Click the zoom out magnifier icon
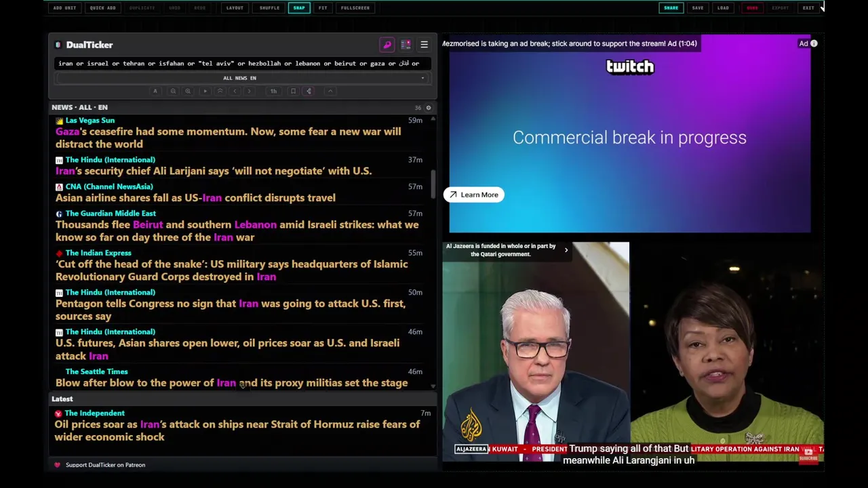868x488 pixels. click(173, 91)
